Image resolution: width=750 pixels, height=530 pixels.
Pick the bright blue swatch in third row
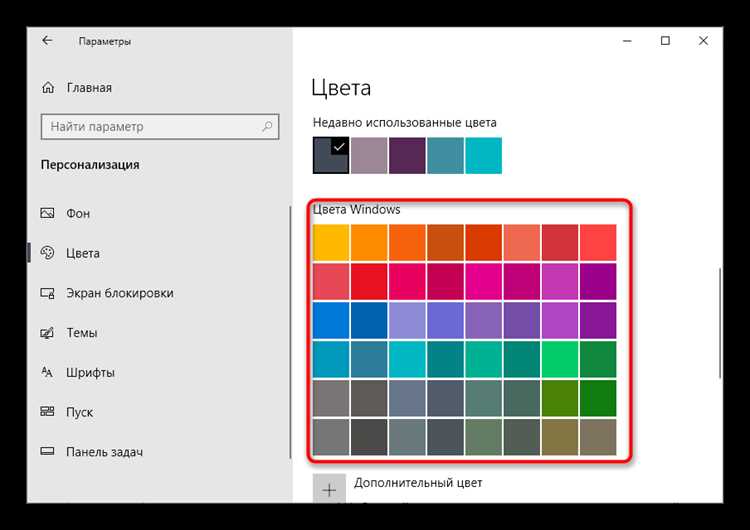[x=331, y=320]
